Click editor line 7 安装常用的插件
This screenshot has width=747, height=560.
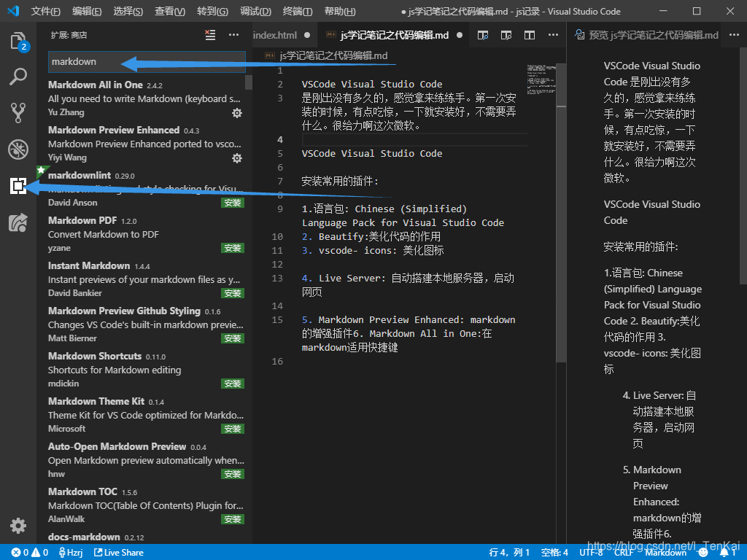pos(340,182)
